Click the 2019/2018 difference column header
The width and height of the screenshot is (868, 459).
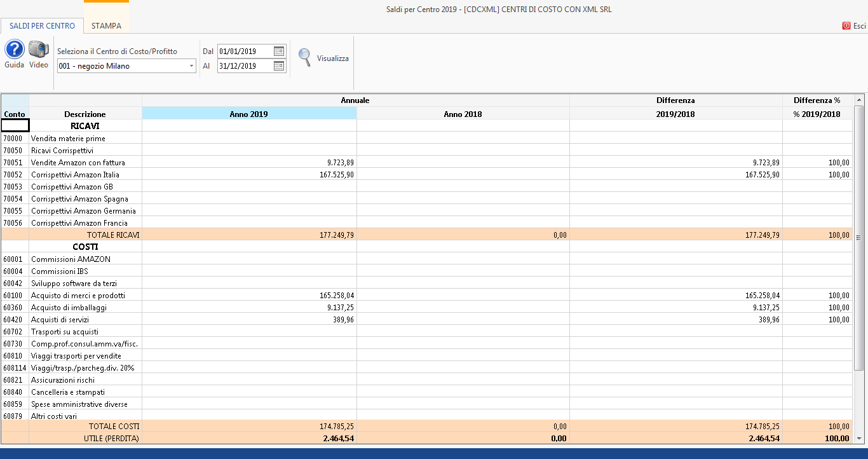[676, 114]
